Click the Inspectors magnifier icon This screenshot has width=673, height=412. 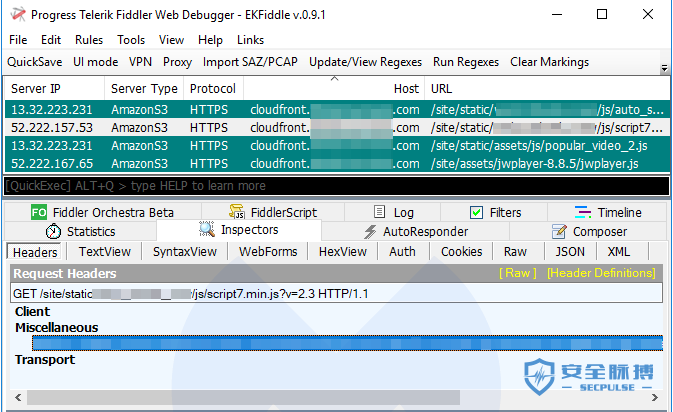pyautogui.click(x=207, y=229)
